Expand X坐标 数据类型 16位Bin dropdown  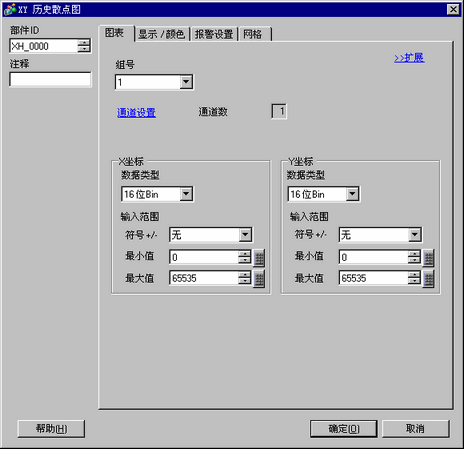(186, 194)
